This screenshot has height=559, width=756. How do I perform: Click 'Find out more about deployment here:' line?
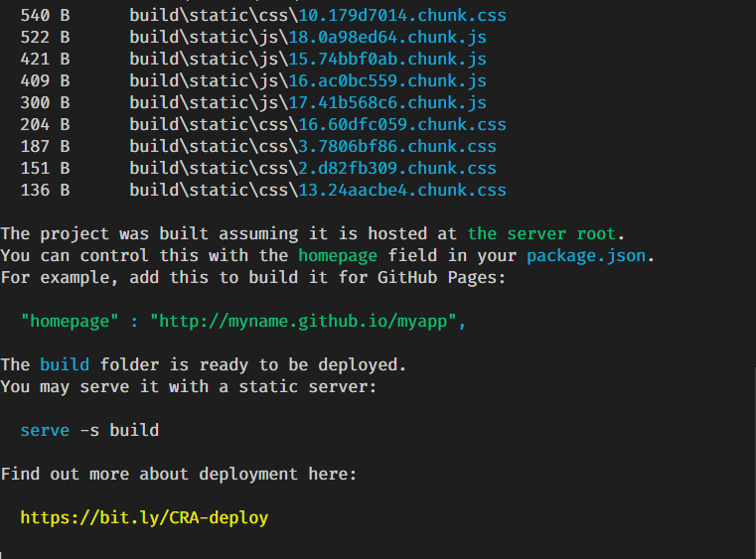pos(179,475)
